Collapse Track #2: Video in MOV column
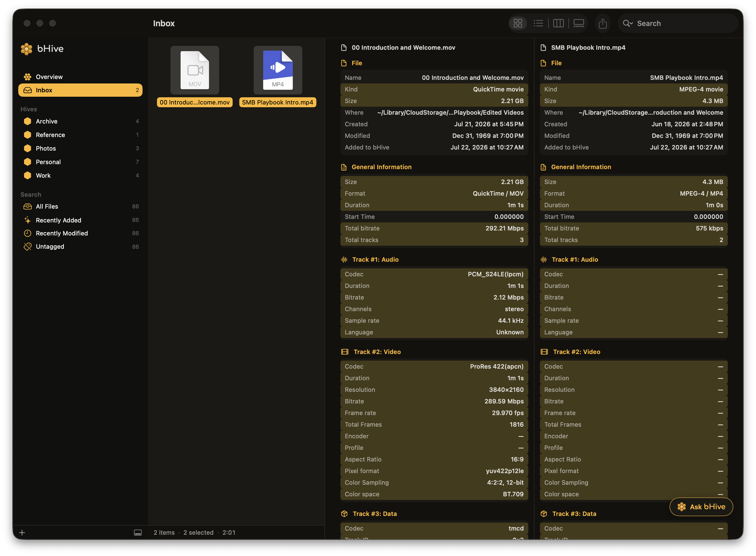The height and width of the screenshot is (556, 756). coord(377,352)
